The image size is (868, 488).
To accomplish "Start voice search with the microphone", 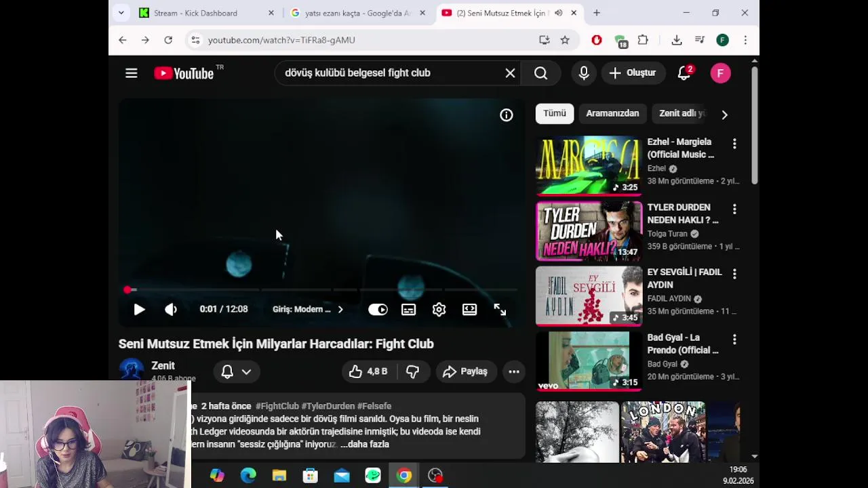I will [x=584, y=73].
